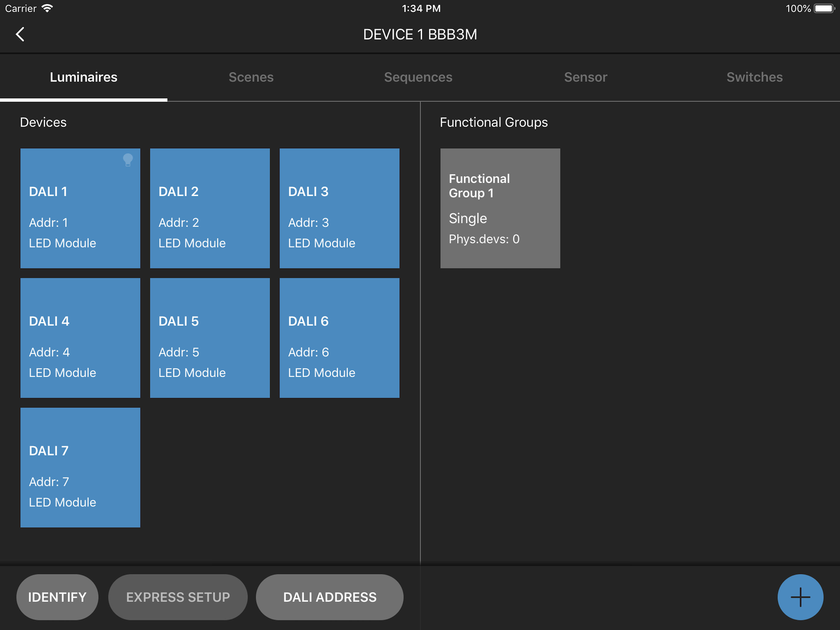Tap the DALI 7 device tile

coord(81,467)
